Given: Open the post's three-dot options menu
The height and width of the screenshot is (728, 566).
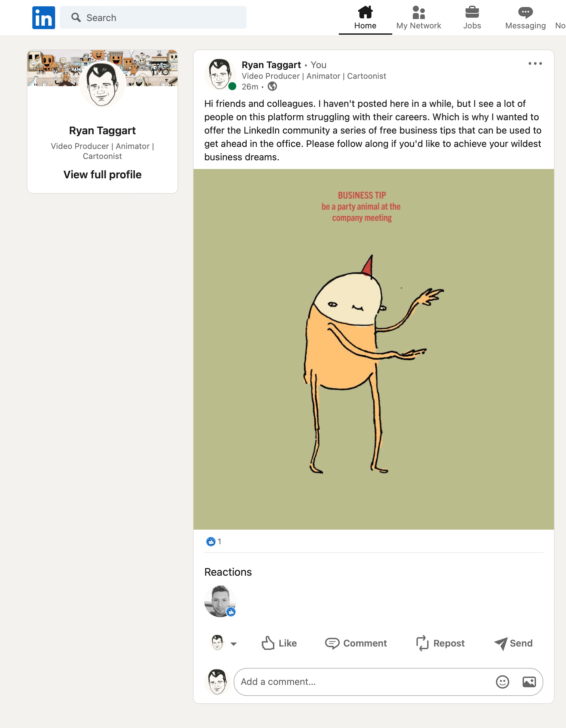Looking at the screenshot, I should tap(535, 63).
